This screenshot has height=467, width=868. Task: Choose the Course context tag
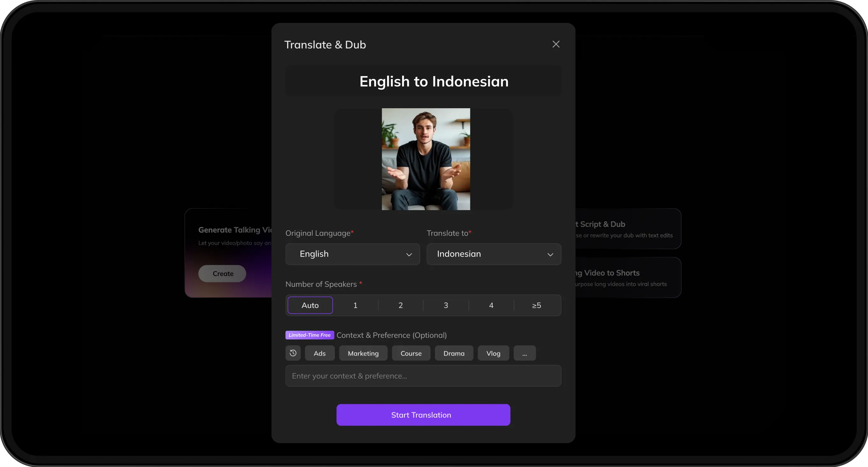[x=411, y=353]
